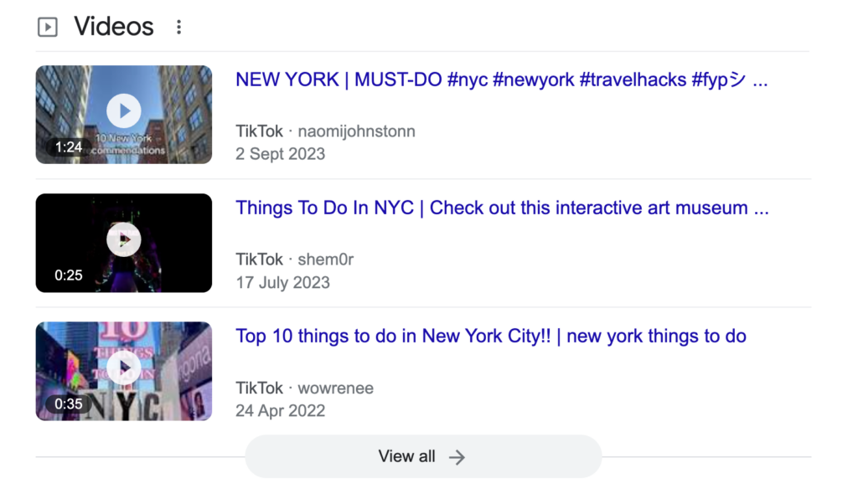Open Things To Do In NYC link

pos(502,208)
